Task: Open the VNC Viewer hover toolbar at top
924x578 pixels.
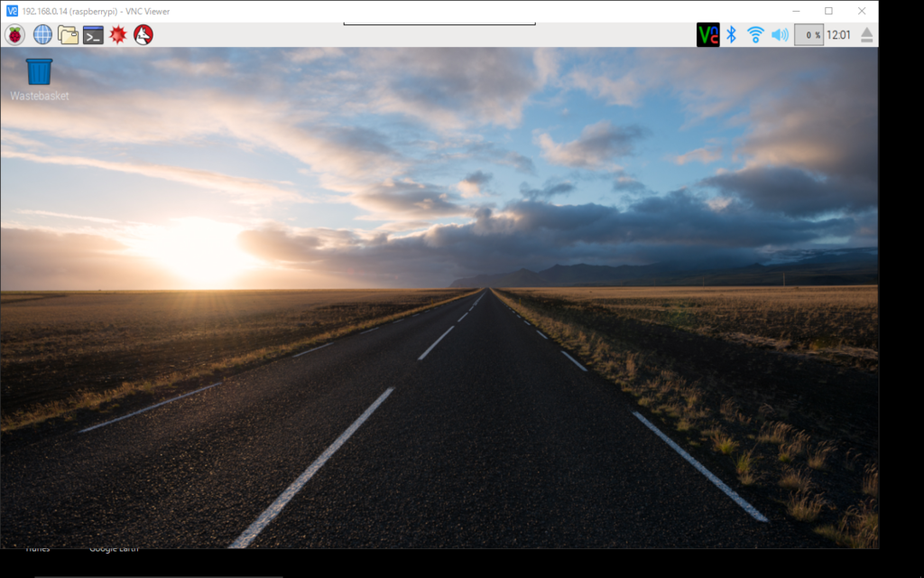Action: click(x=439, y=23)
